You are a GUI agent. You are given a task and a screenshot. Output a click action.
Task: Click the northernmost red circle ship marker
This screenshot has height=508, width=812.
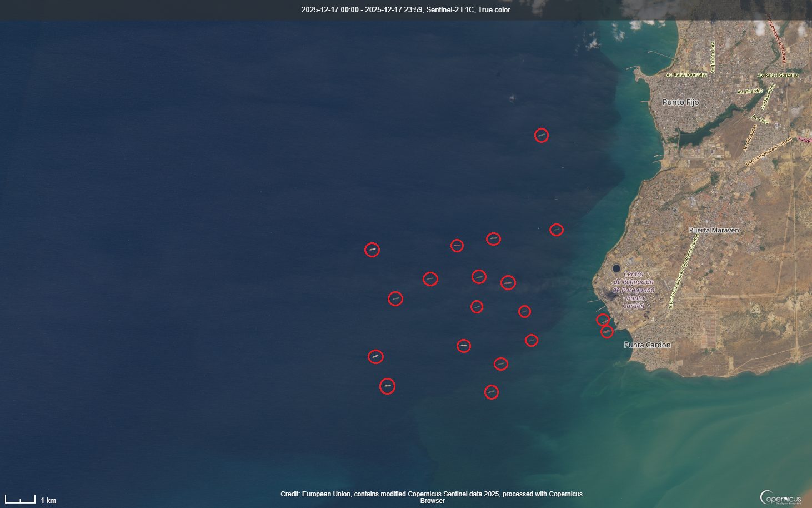click(x=541, y=135)
